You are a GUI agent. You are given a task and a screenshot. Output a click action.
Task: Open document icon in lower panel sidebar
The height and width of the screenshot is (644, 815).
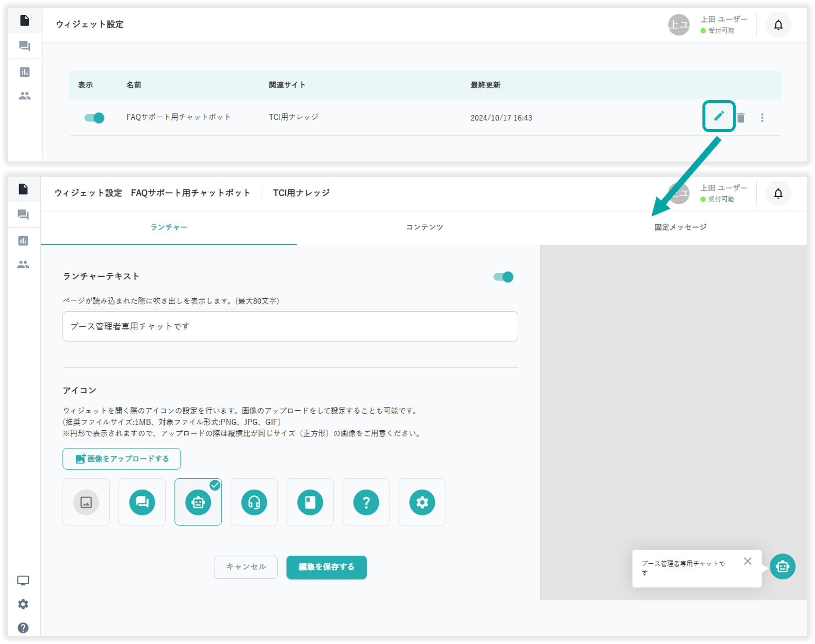[x=23, y=189]
